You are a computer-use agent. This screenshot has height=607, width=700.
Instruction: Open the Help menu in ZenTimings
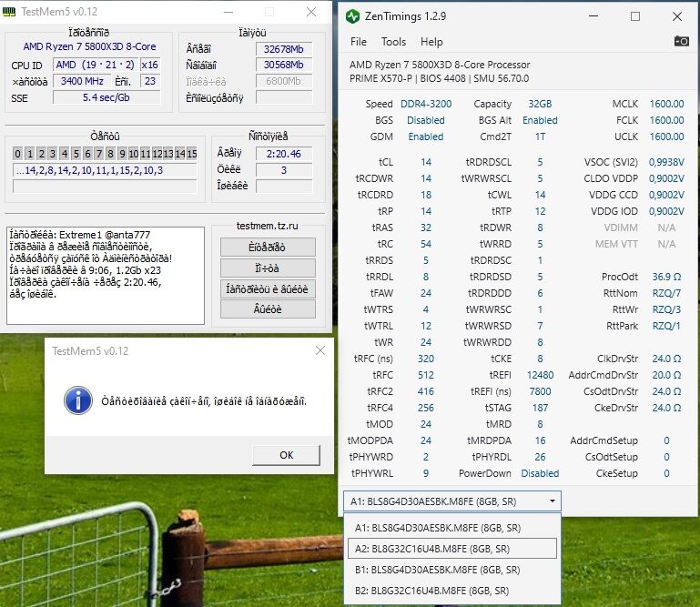coord(431,42)
